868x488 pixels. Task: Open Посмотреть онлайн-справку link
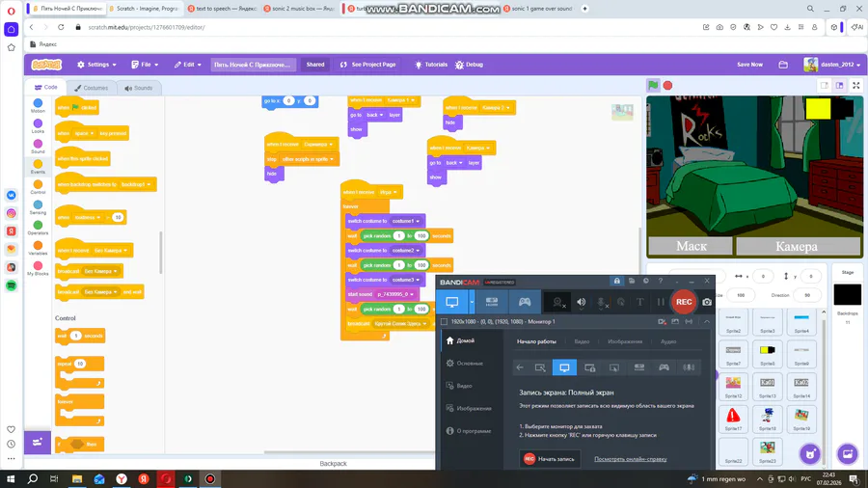click(630, 459)
